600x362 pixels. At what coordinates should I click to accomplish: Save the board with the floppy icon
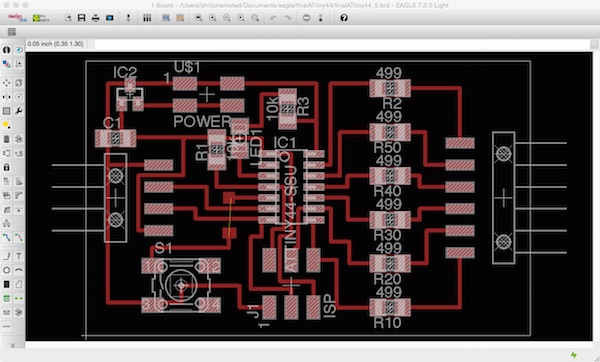82,18
